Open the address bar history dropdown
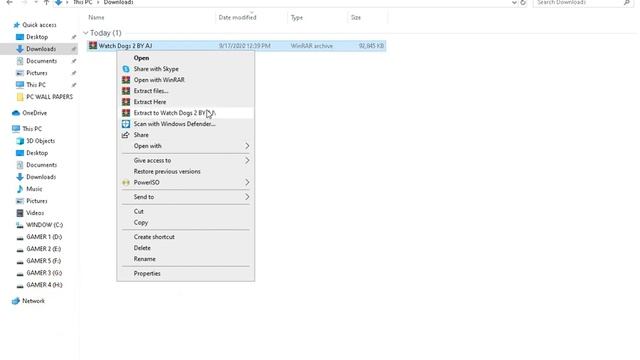 (x=513, y=2)
